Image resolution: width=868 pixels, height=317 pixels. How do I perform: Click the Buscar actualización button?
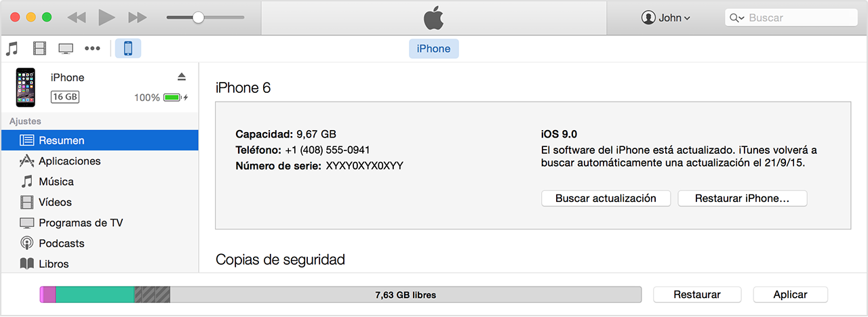coord(606,198)
